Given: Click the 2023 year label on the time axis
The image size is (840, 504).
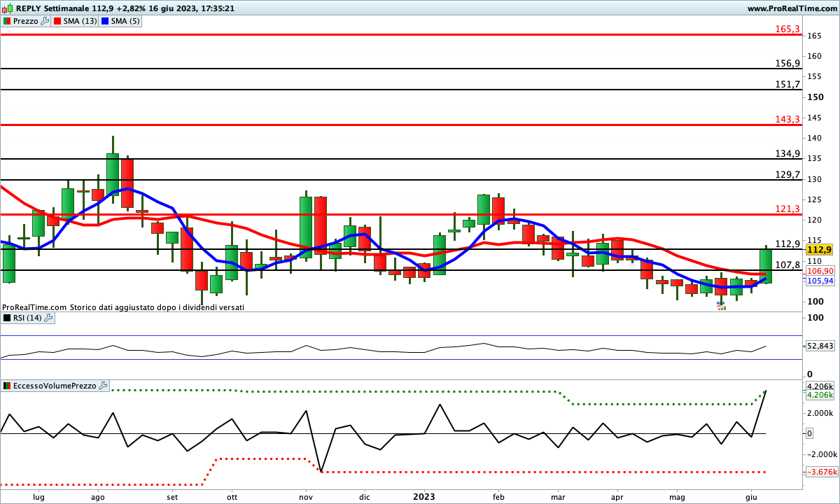Looking at the screenshot, I should 423,497.
